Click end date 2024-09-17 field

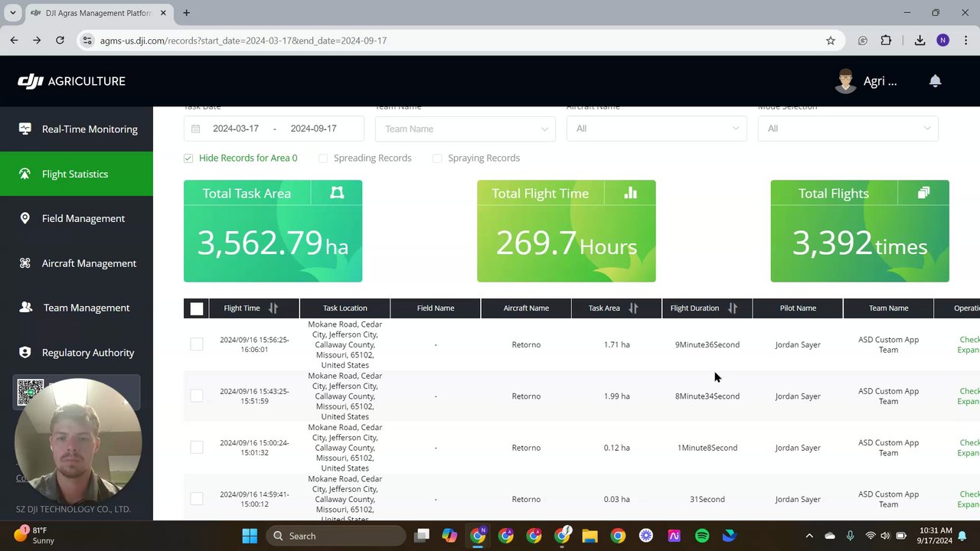313,129
